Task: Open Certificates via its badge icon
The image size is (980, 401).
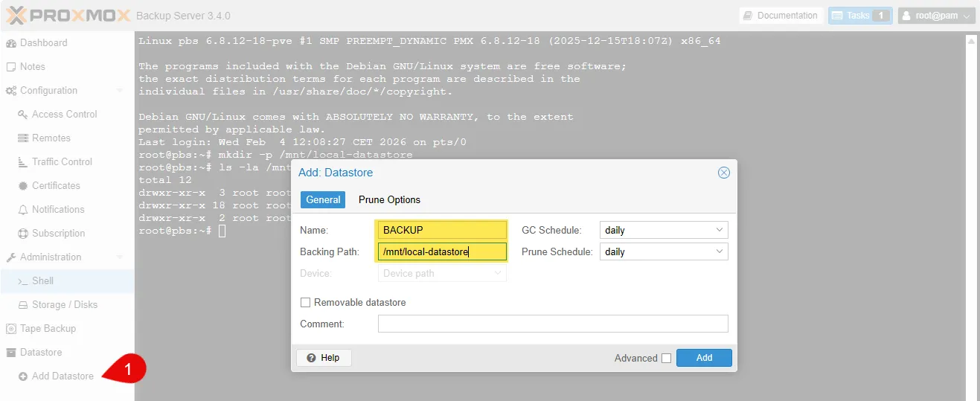Action: (22, 186)
